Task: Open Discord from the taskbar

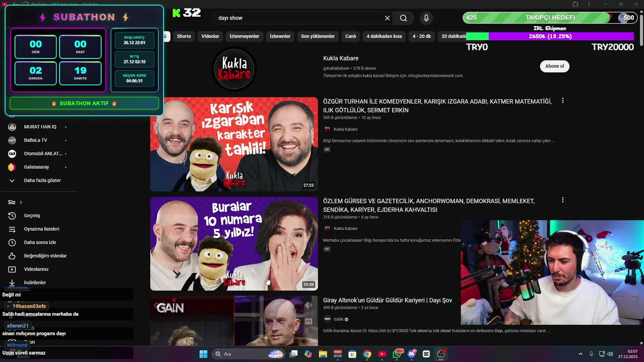Action: click(x=412, y=354)
